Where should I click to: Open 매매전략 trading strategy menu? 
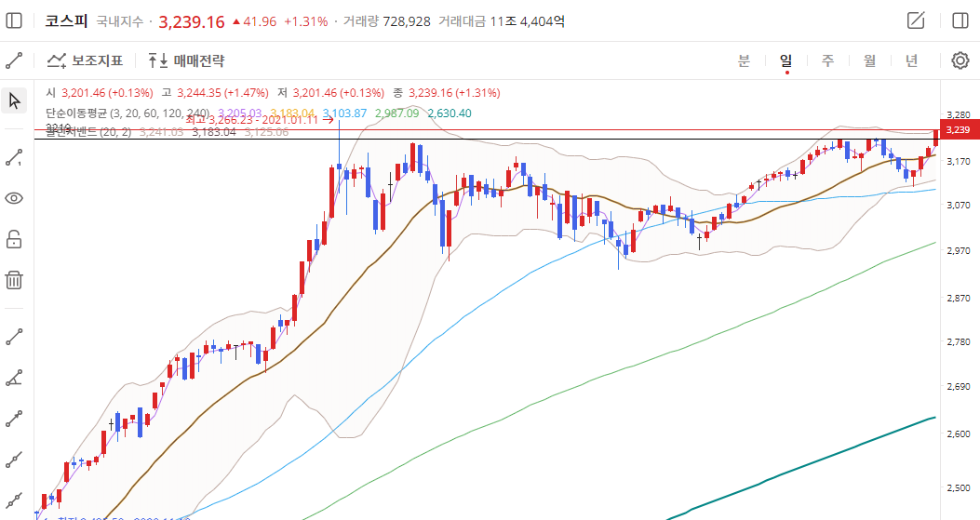point(185,60)
